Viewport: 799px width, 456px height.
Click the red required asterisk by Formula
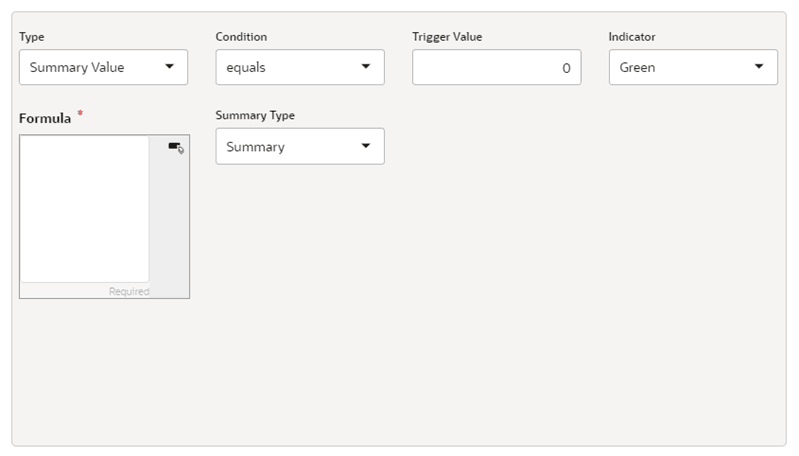(80, 114)
